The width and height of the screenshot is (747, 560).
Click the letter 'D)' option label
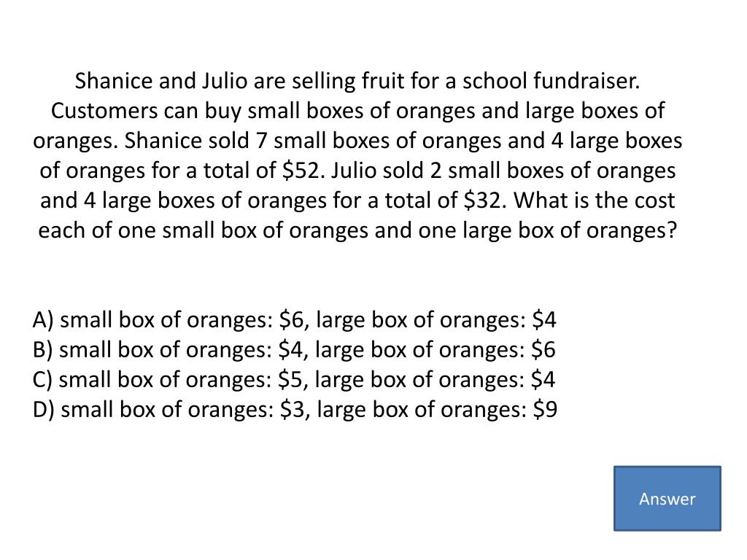pos(44,410)
